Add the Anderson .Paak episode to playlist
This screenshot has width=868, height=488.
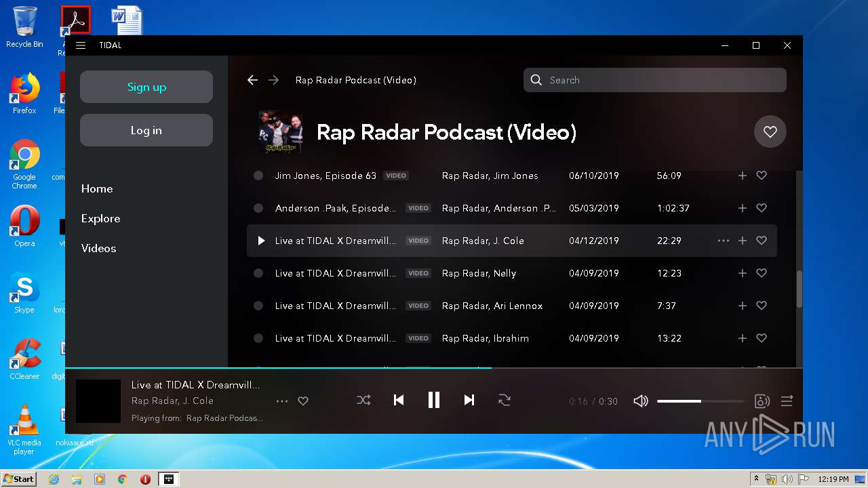point(743,208)
